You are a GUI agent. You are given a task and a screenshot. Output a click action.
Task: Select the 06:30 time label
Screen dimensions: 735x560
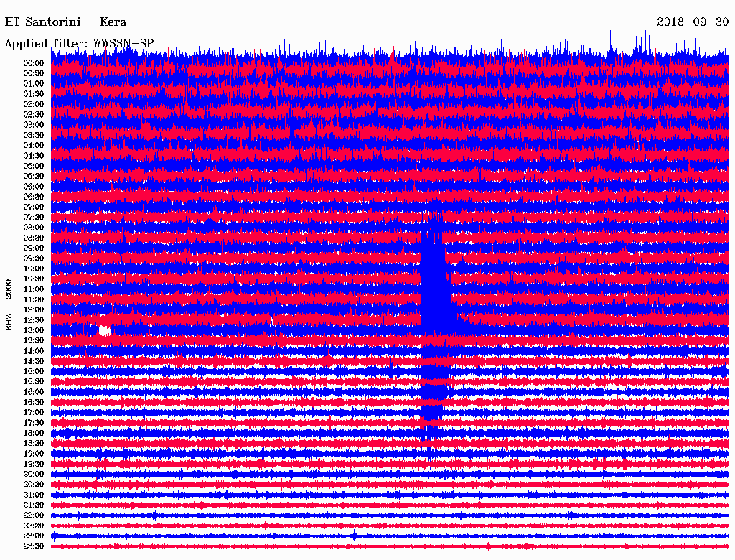tap(34, 197)
